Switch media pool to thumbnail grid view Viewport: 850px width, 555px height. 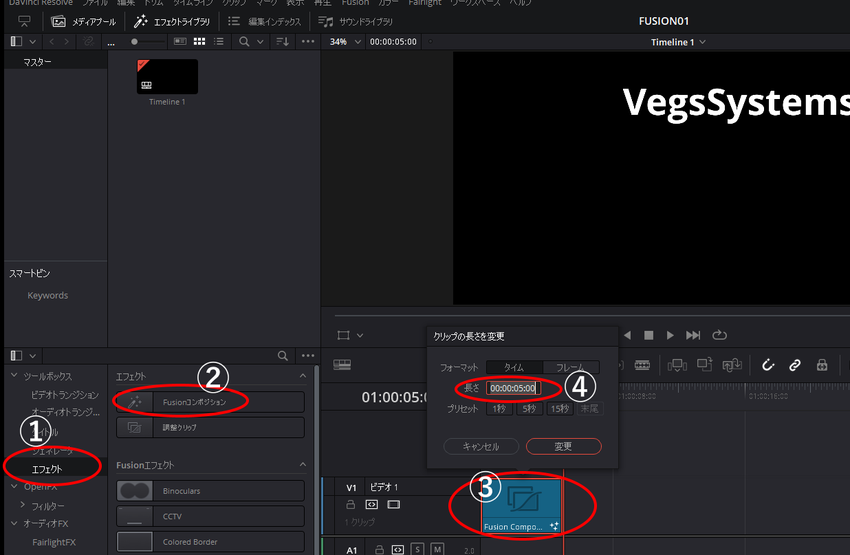[199, 41]
